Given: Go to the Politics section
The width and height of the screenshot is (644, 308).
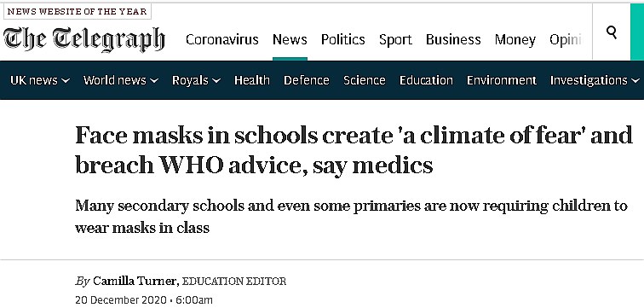Looking at the screenshot, I should pos(343,39).
